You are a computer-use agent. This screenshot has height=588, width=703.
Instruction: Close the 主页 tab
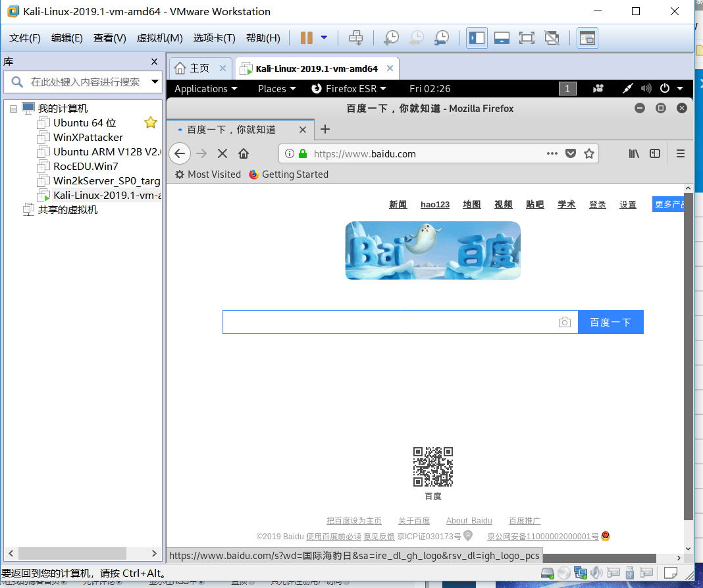click(x=223, y=68)
